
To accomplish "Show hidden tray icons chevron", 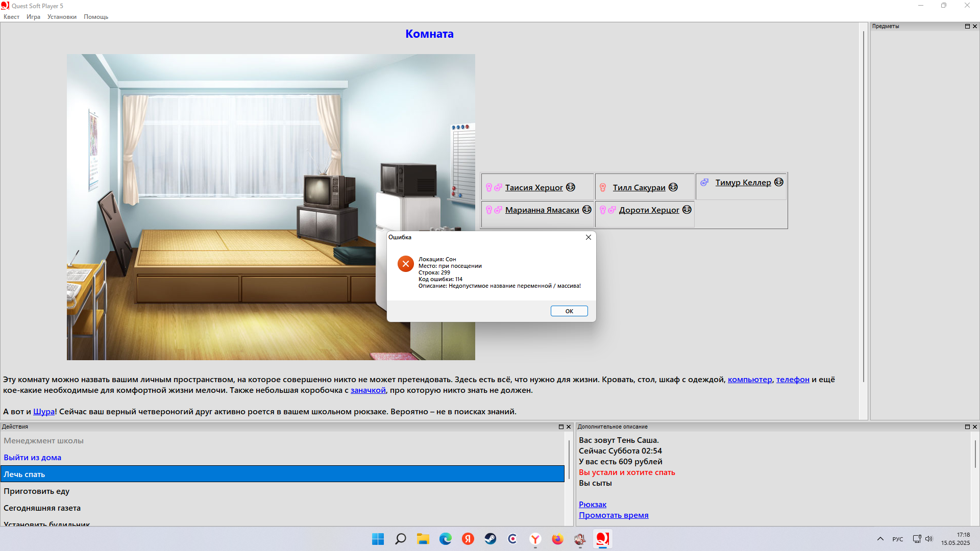I will 880,539.
